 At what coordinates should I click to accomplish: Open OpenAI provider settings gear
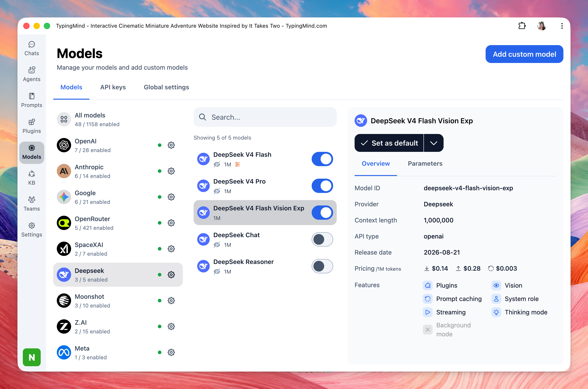pos(171,145)
